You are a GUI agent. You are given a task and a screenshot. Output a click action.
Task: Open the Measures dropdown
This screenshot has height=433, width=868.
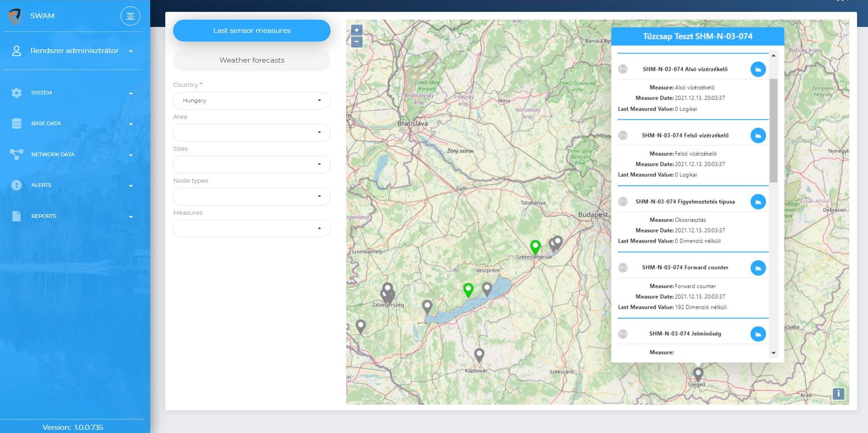click(252, 228)
